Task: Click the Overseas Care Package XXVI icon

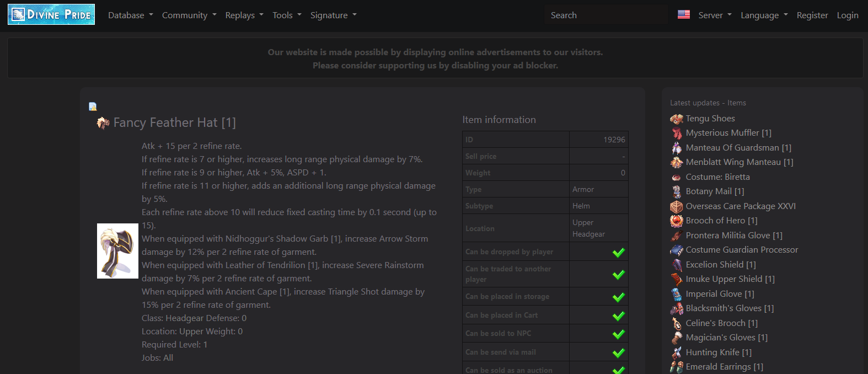Action: 677,206
